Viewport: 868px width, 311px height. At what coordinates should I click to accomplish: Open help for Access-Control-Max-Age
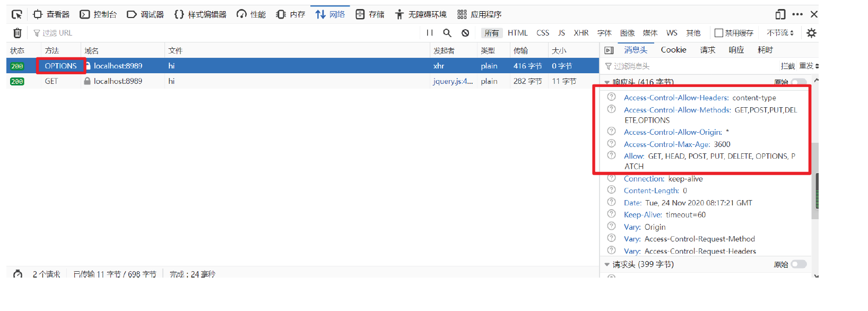click(612, 144)
